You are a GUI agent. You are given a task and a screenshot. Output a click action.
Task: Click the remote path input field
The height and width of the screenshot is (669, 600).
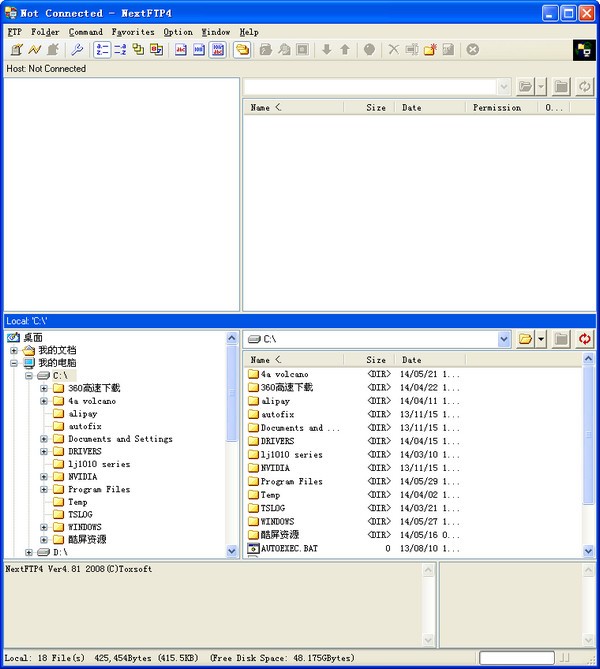coord(371,87)
